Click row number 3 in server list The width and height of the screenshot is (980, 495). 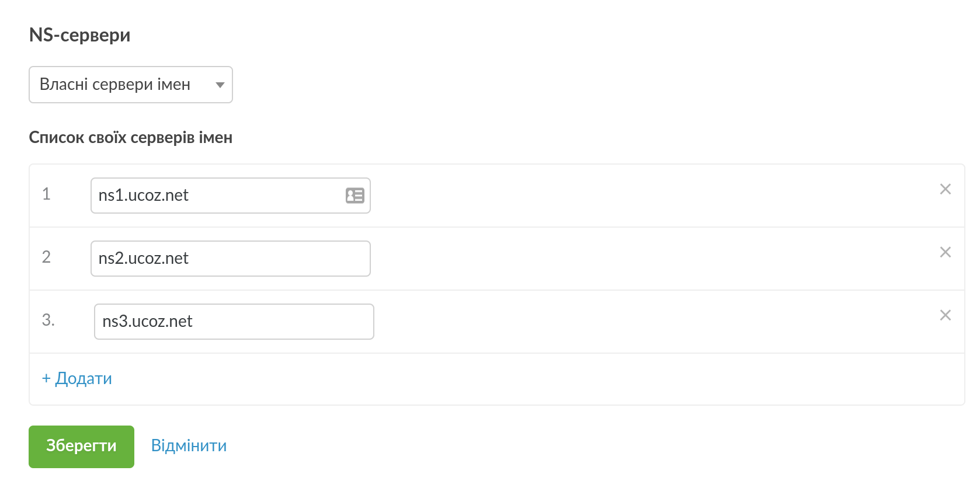tap(48, 320)
